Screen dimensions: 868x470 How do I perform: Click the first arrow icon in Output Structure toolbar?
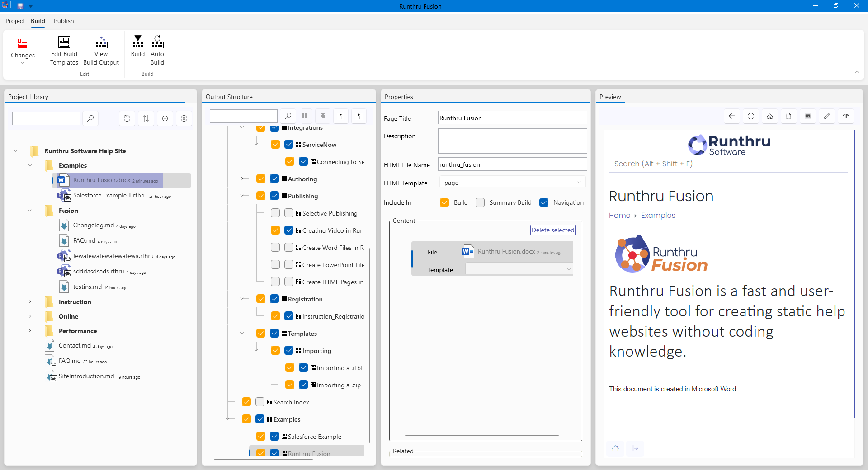(x=341, y=116)
